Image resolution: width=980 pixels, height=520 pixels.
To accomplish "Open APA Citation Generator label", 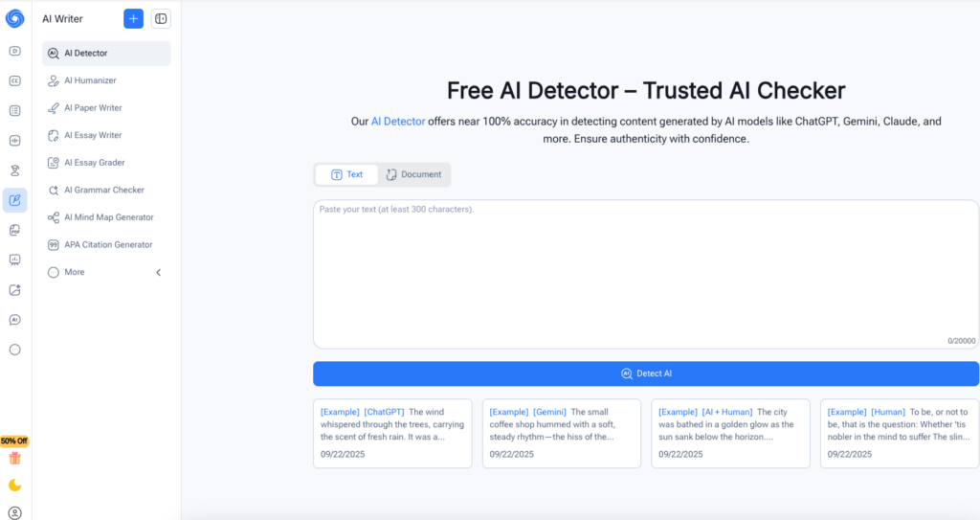I will (x=108, y=244).
